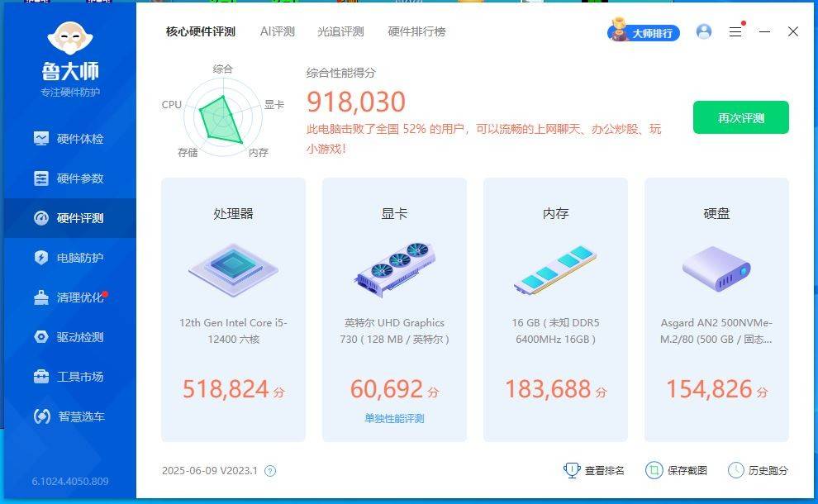Select 硬件评测 in the sidebar
818x504 pixels.
tap(69, 218)
